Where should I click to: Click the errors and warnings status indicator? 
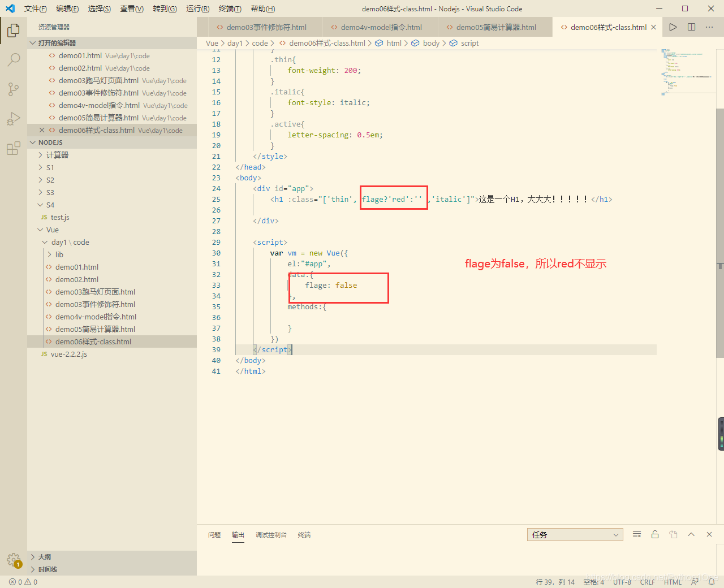pos(23,582)
